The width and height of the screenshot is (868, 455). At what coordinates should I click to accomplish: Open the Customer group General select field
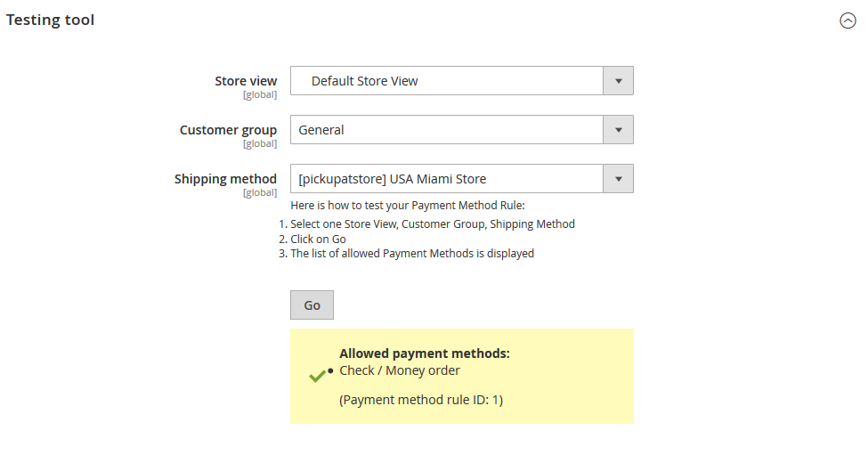coord(447,130)
